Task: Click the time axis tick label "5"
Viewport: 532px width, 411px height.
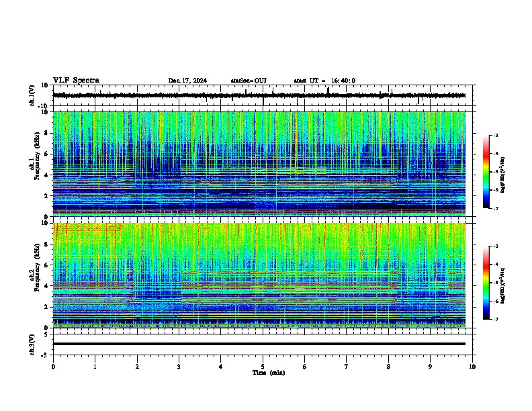Action: 263,367
